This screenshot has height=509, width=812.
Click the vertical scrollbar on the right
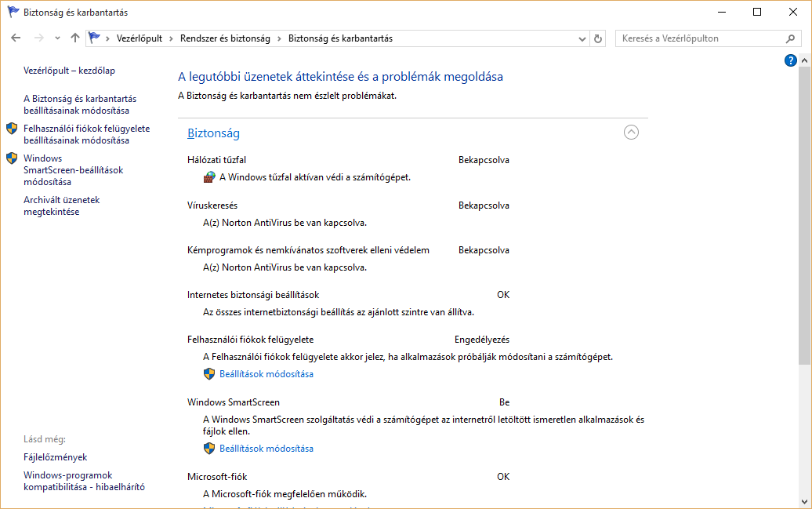coord(805,235)
